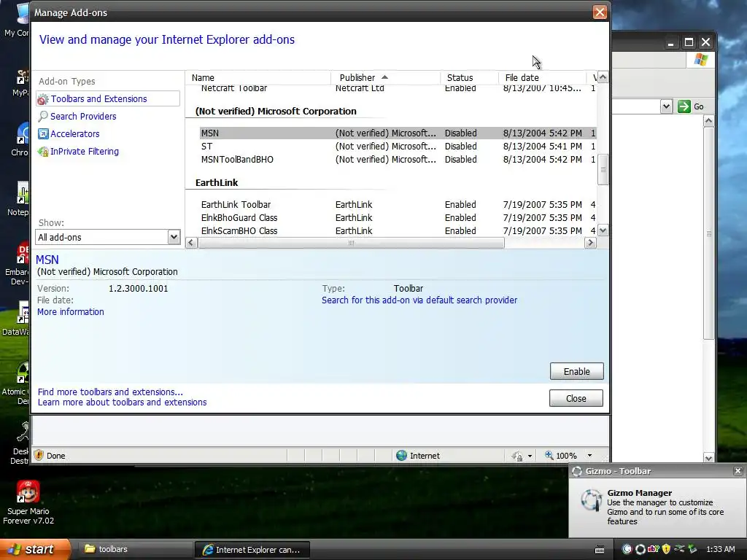
Task: Open the Start menu
Action: pos(35,549)
